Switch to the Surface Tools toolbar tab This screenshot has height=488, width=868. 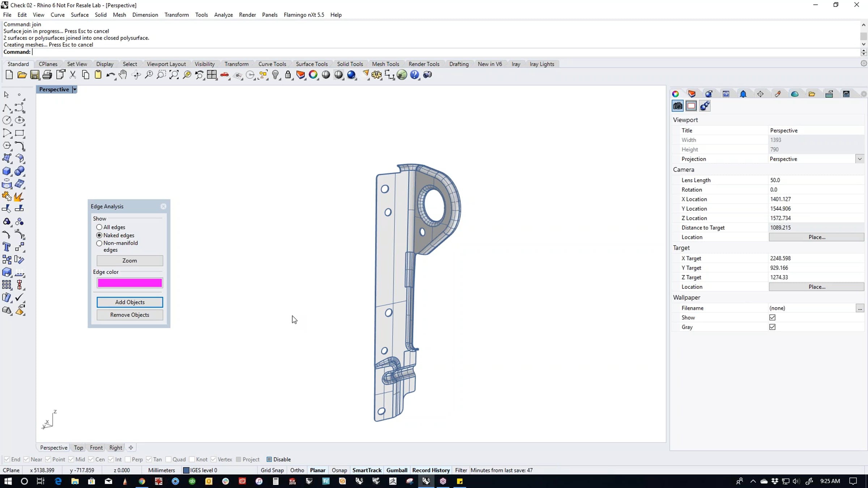click(312, 64)
